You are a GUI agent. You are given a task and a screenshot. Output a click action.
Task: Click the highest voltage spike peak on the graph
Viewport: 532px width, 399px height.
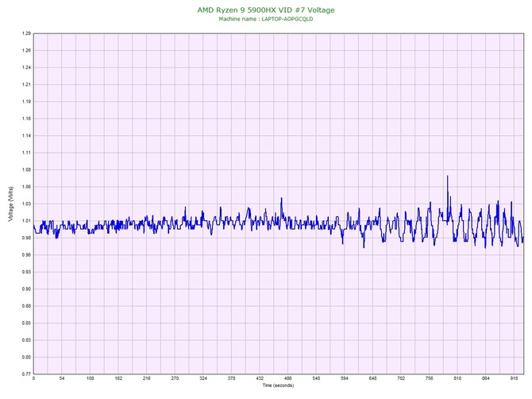pos(448,176)
